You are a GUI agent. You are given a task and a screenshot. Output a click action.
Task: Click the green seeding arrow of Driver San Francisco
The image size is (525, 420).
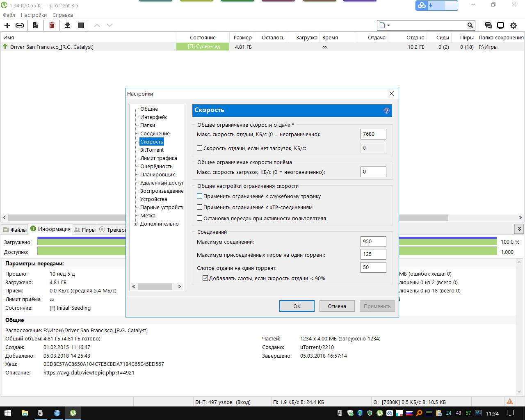(5, 47)
